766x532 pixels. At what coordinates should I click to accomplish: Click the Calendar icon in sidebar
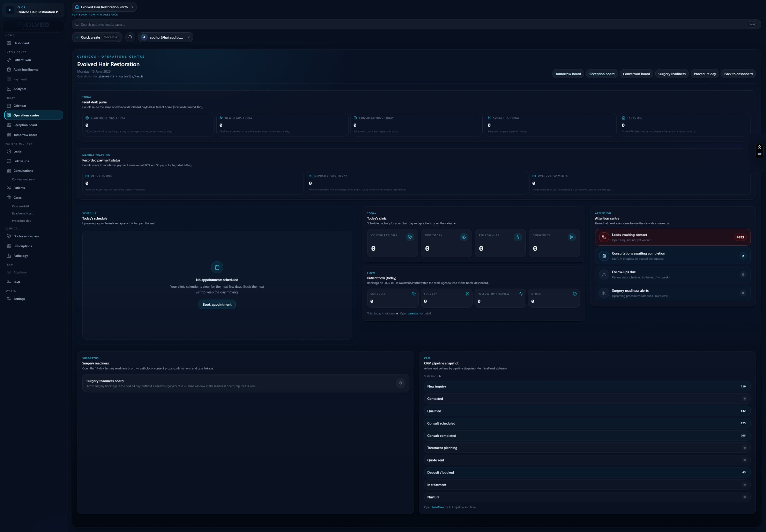pyautogui.click(x=9, y=106)
